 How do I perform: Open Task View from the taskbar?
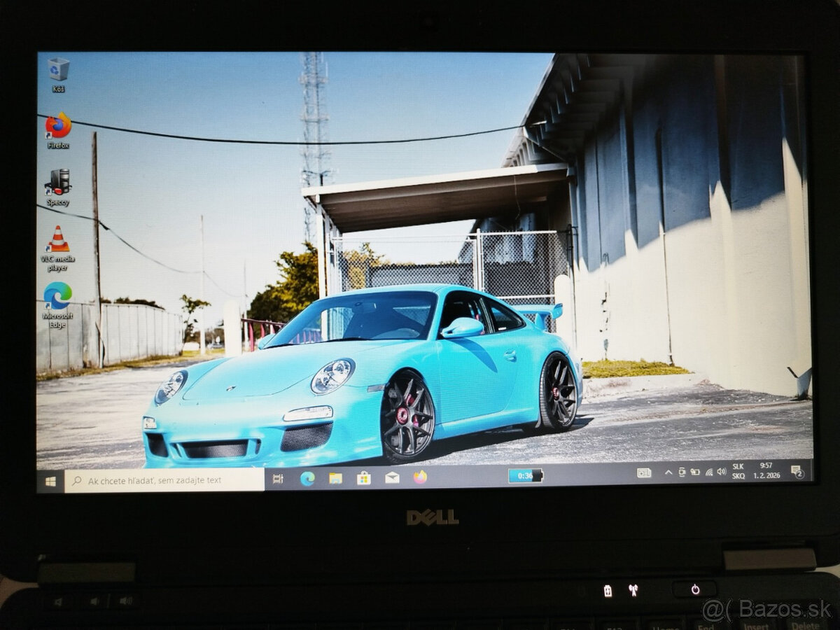(278, 479)
